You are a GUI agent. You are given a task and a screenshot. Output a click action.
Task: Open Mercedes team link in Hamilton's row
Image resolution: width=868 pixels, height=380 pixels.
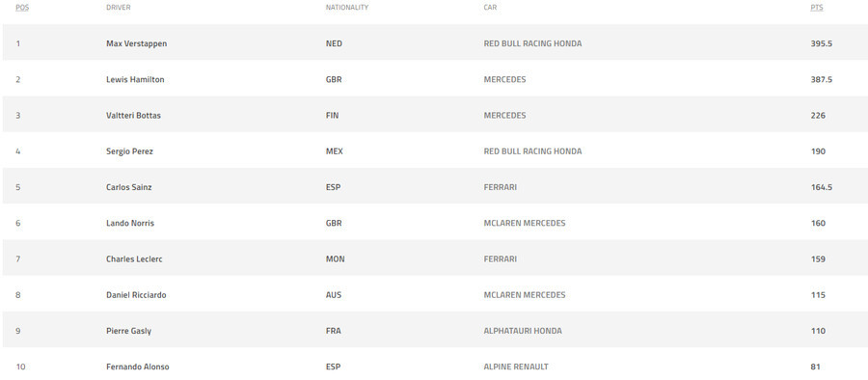[504, 80]
